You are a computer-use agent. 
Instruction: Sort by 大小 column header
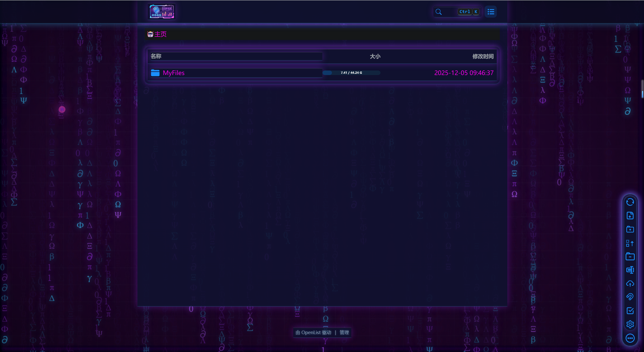375,56
